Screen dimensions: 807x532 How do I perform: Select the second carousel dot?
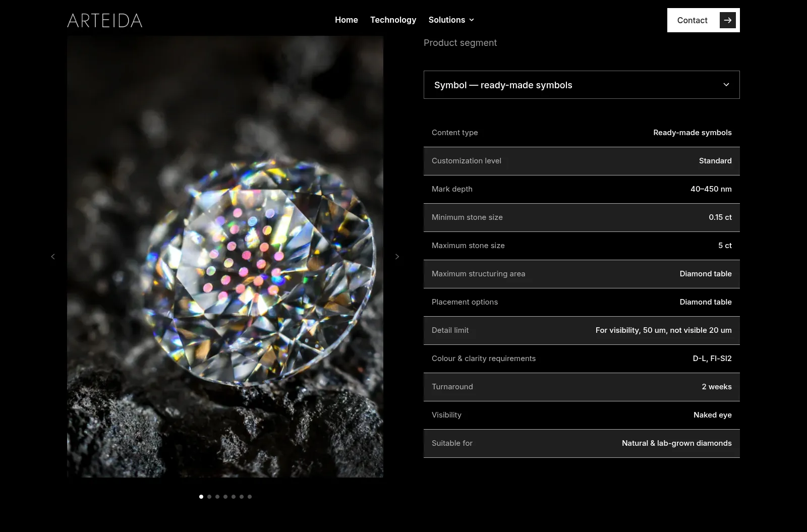209,497
